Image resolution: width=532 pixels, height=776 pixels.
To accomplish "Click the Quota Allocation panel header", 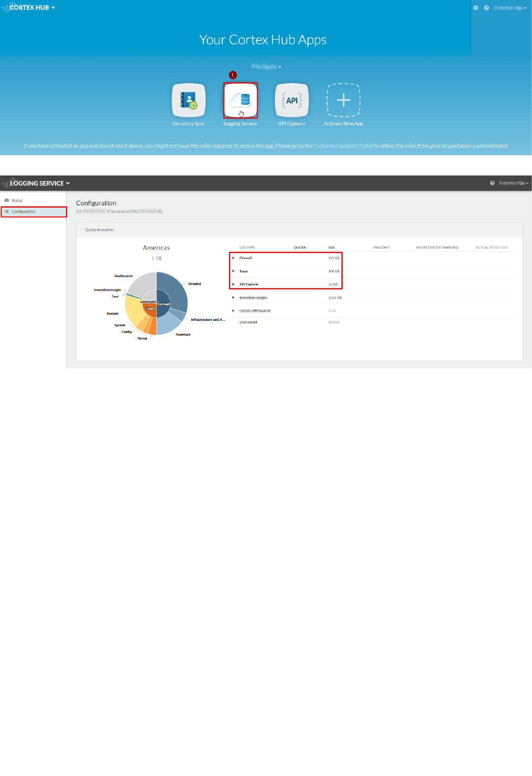I will click(299, 230).
